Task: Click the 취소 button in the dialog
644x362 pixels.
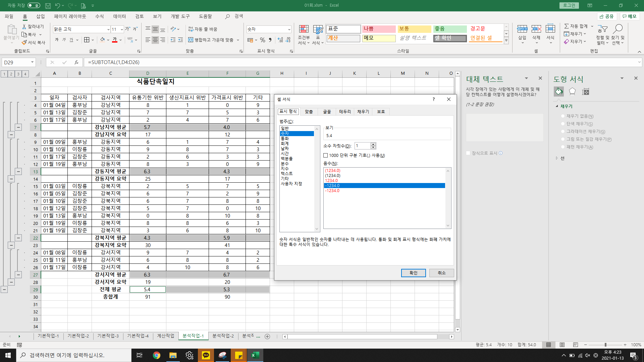Action: pos(441,273)
